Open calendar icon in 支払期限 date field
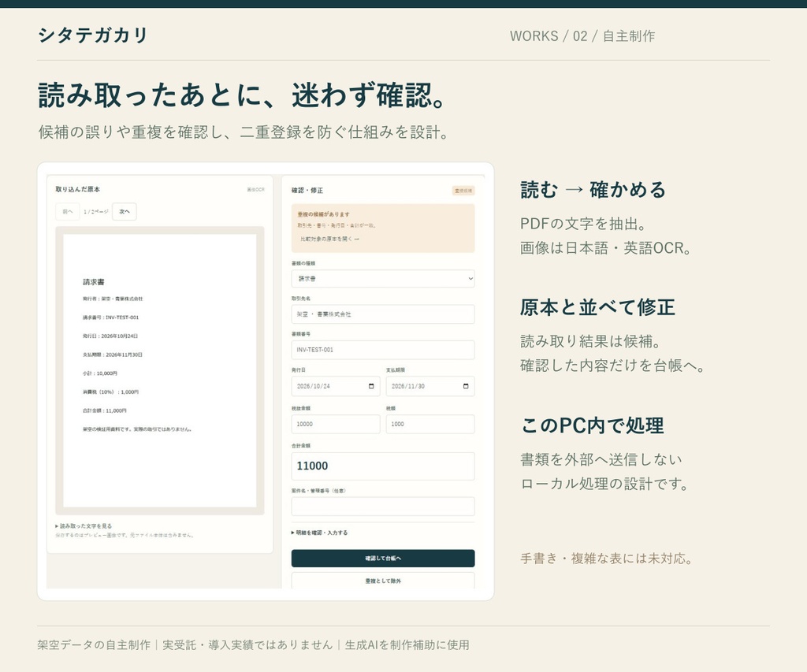 click(466, 386)
